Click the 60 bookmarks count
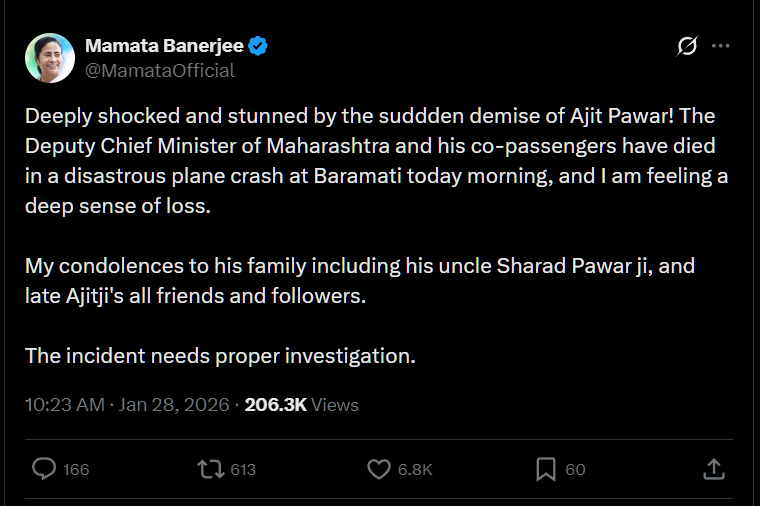760x506 pixels. (575, 470)
